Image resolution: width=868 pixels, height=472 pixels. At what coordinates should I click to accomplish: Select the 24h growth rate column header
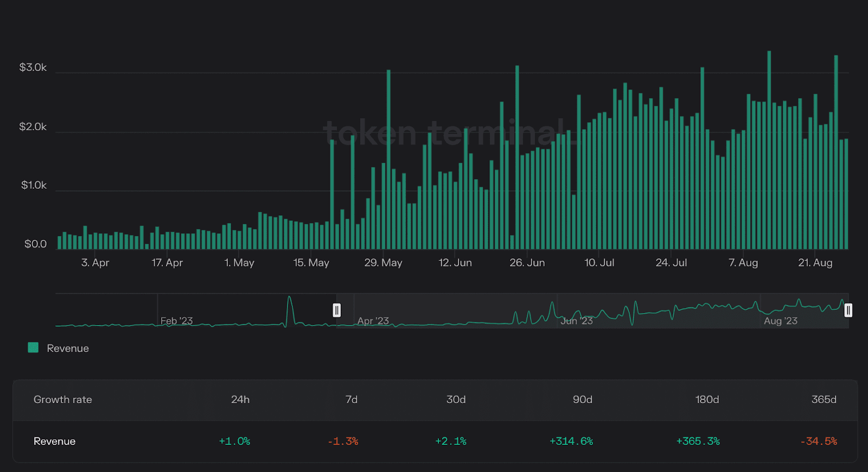tap(240, 399)
